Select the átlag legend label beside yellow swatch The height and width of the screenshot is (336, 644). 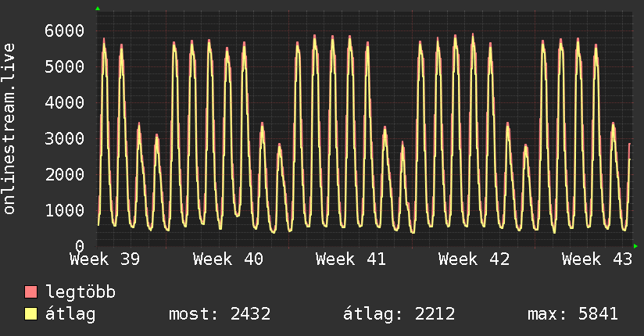(x=70, y=315)
